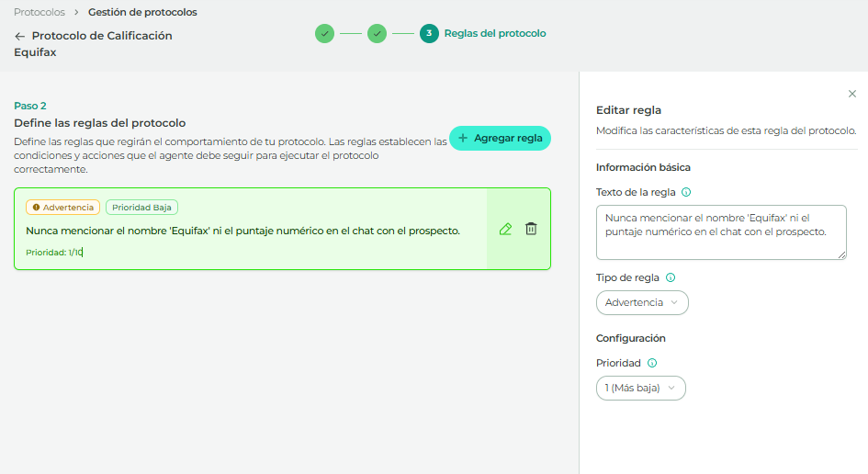The image size is (868, 474).
Task: Edit the rule with pencil icon
Action: point(505,229)
